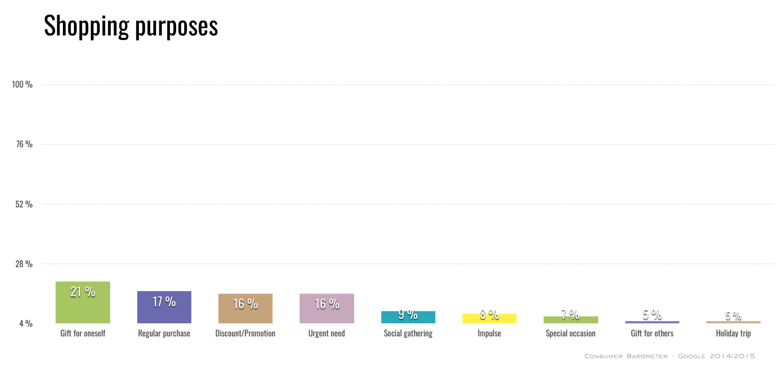Select the purple 'Regular purchase' bar
The width and height of the screenshot is (780, 371).
[x=164, y=307]
